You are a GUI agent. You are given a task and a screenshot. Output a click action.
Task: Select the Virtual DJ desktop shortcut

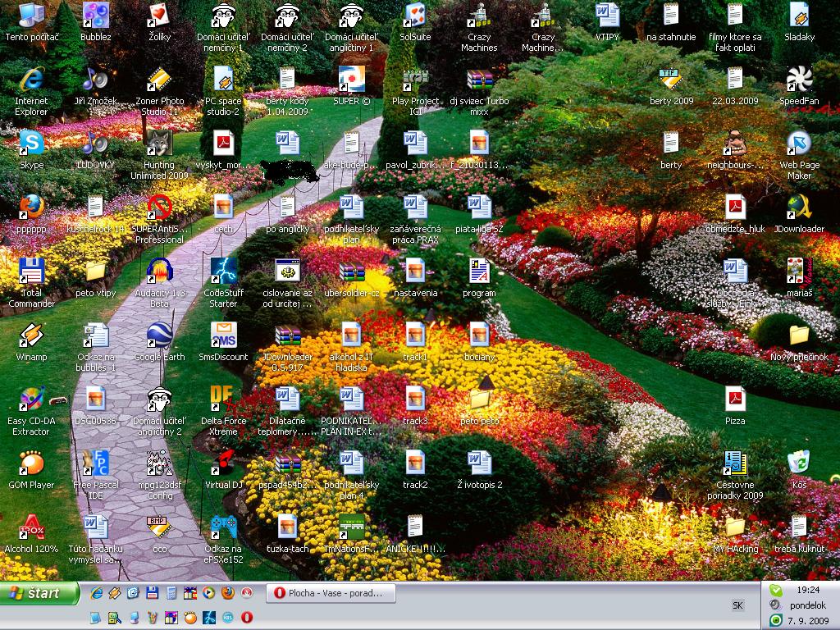(x=223, y=463)
